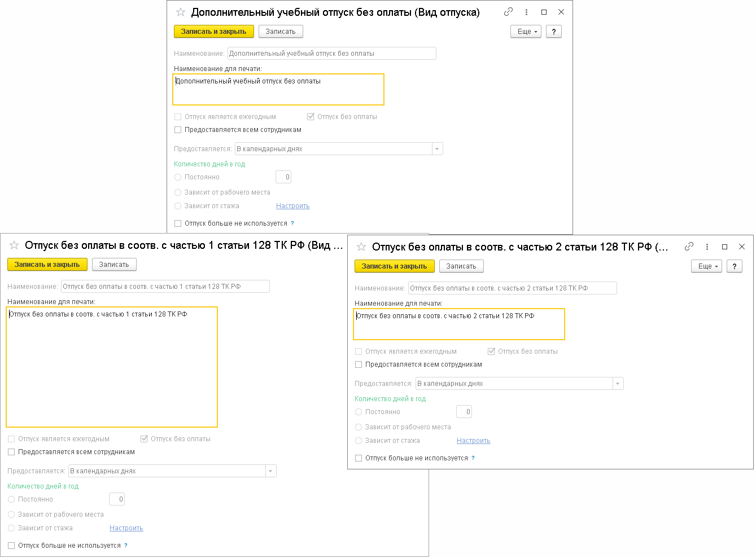Toggle 'Предоставляется всем сотрудникам' in часть 2 window
Viewport: 756px width, 558px height.
coord(359,364)
